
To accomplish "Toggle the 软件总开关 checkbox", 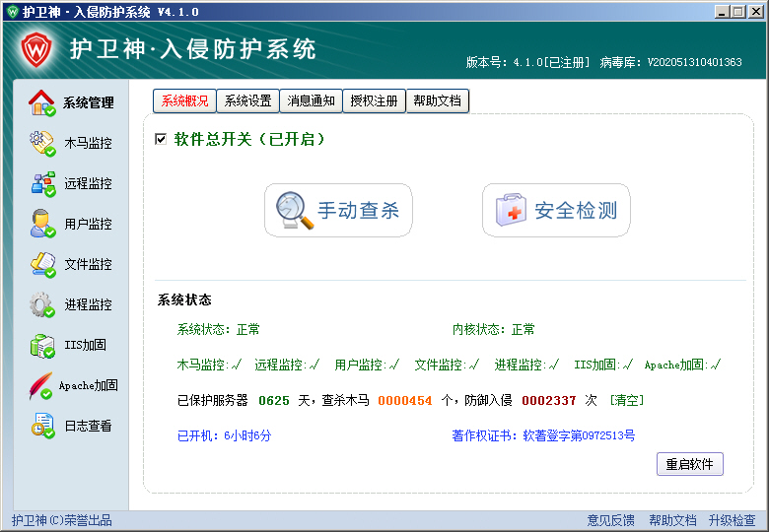I will click(x=161, y=140).
